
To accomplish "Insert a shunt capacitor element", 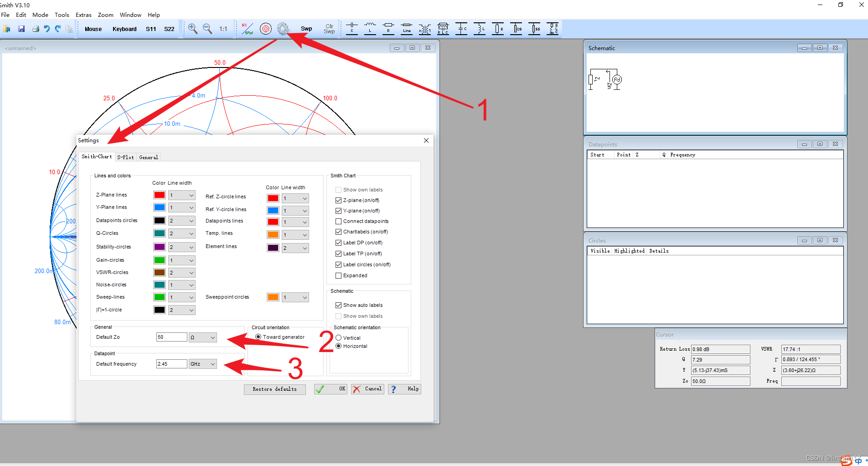I will click(x=461, y=29).
